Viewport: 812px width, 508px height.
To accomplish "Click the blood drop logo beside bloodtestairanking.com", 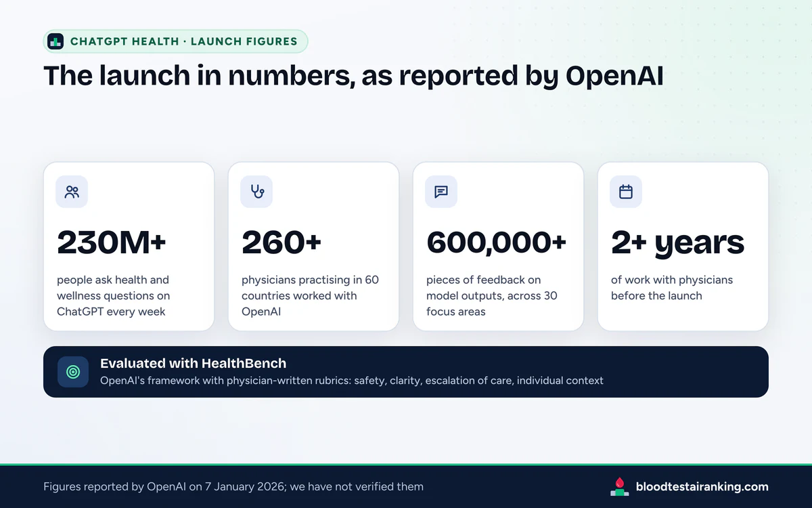I will [619, 486].
